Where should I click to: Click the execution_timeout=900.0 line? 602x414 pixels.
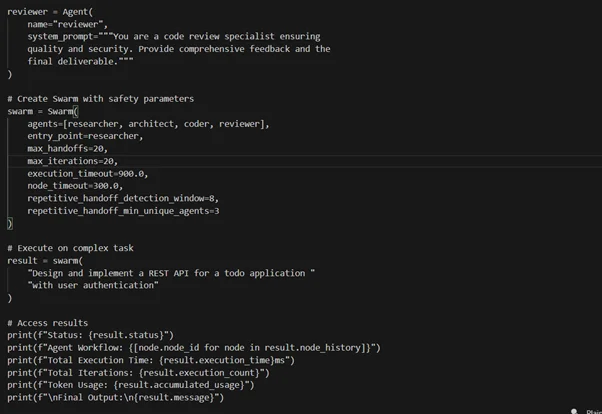[87, 173]
